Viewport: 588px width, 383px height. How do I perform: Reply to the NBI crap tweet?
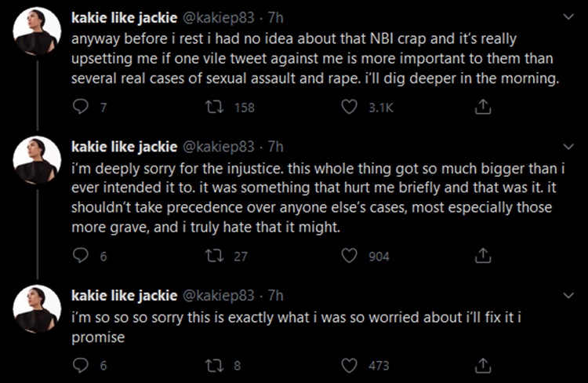pyautogui.click(x=80, y=107)
